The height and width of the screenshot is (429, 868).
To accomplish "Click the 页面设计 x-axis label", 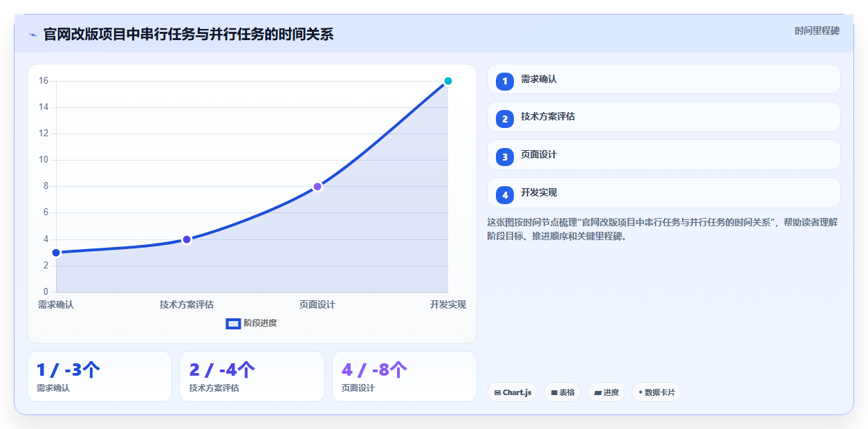I will [x=317, y=304].
